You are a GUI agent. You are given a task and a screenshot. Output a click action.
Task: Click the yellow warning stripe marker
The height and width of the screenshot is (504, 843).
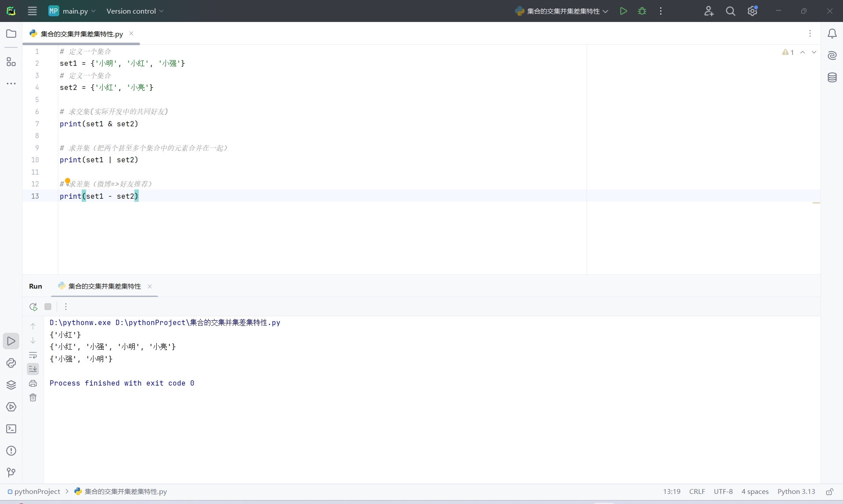pyautogui.click(x=816, y=203)
